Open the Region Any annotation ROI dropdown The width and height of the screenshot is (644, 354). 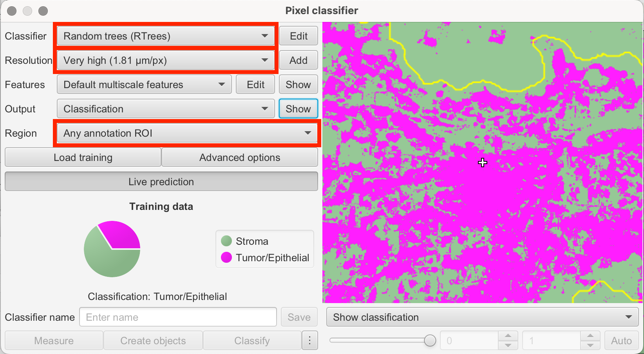(x=187, y=133)
